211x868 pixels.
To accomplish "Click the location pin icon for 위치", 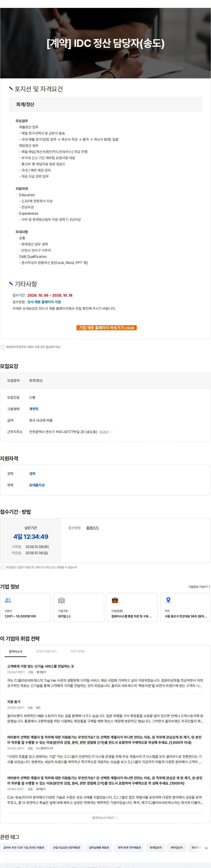I will click(x=168, y=600).
